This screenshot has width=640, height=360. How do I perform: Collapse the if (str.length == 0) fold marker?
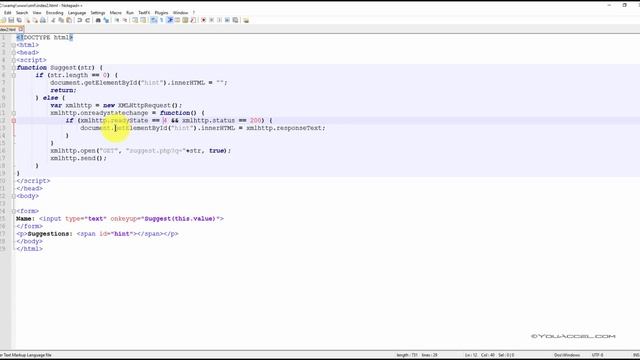click(x=13, y=75)
